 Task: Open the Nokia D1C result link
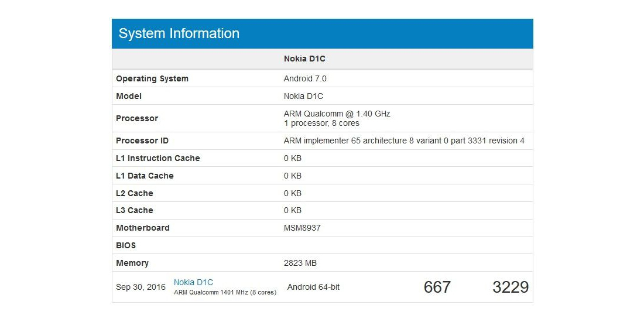(x=193, y=282)
